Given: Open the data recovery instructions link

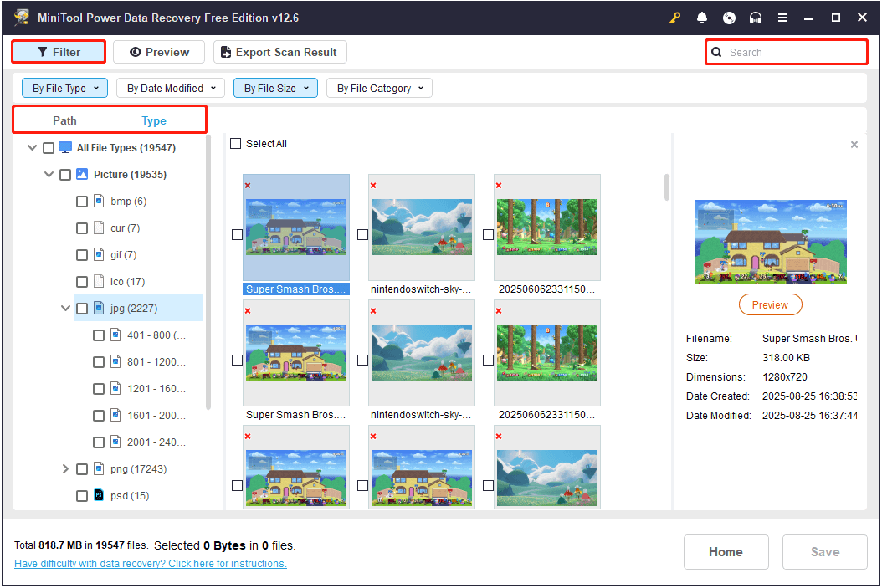Looking at the screenshot, I should point(150,563).
